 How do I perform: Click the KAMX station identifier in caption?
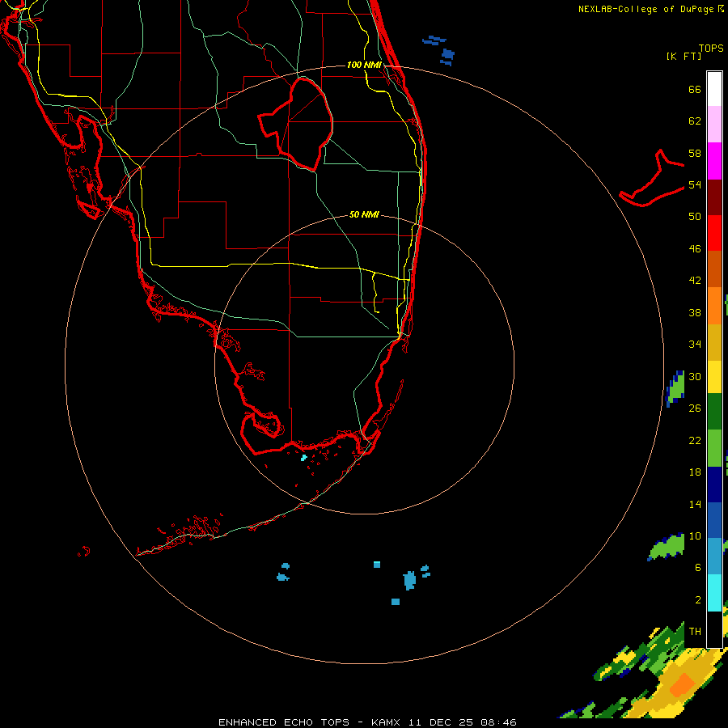(387, 722)
